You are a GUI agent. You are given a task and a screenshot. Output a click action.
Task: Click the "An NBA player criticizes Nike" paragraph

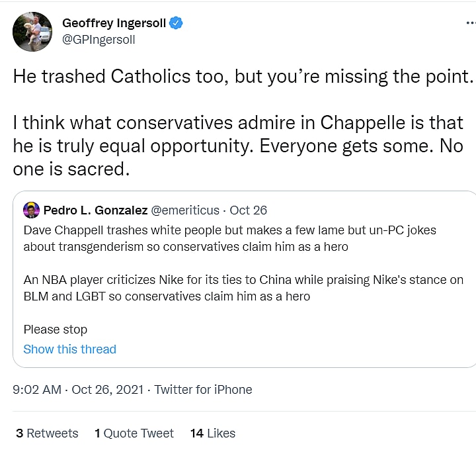pyautogui.click(x=243, y=288)
